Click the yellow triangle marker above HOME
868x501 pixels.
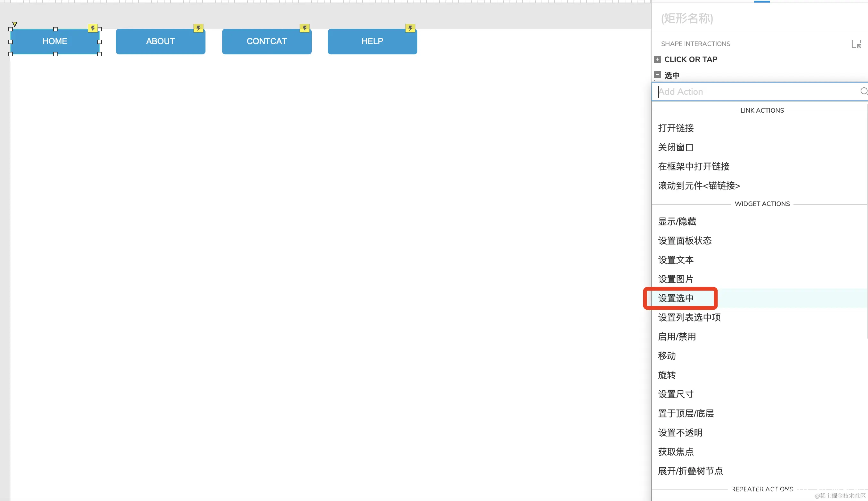click(15, 24)
